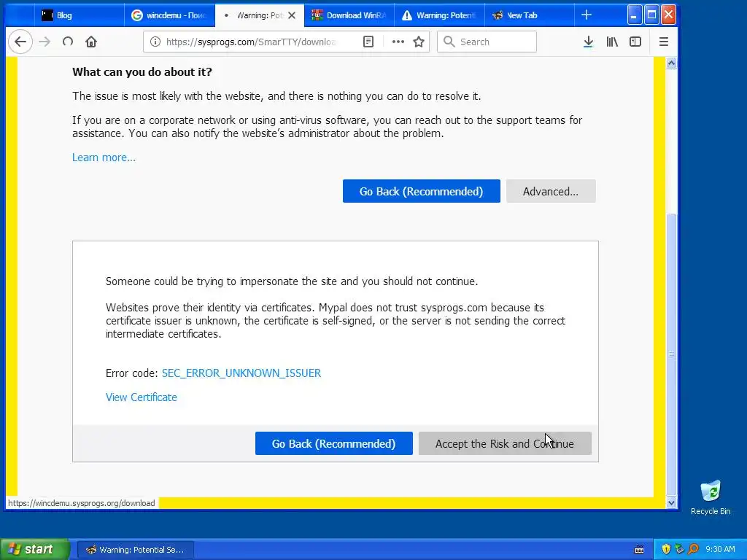
Task: Click scrollbar down arrow
Action: tap(671, 502)
